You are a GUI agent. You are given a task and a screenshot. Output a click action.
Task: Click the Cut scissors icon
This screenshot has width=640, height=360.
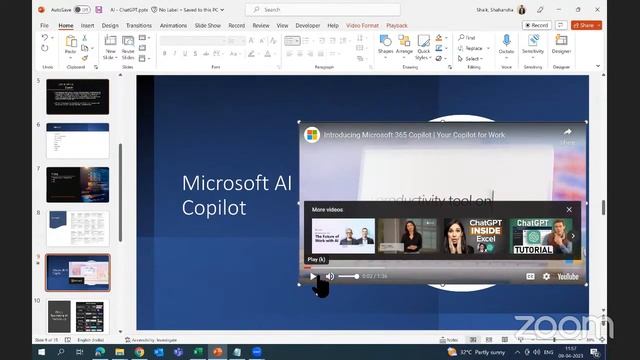pos(84,38)
